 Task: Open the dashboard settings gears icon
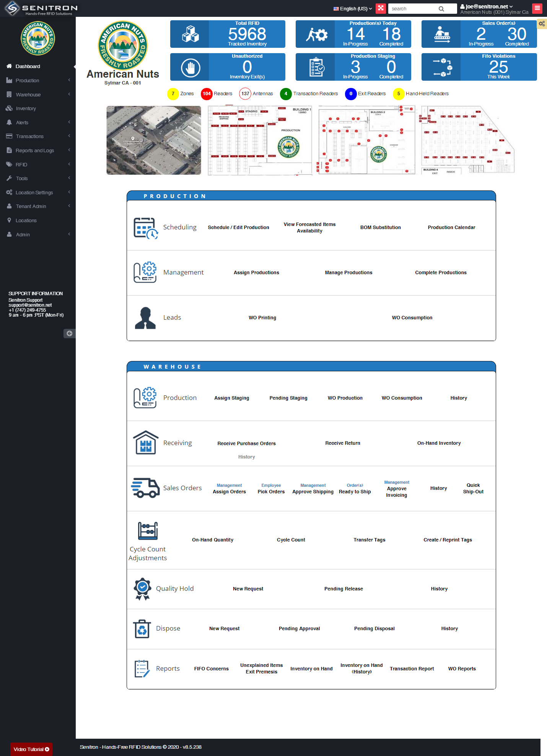click(542, 24)
